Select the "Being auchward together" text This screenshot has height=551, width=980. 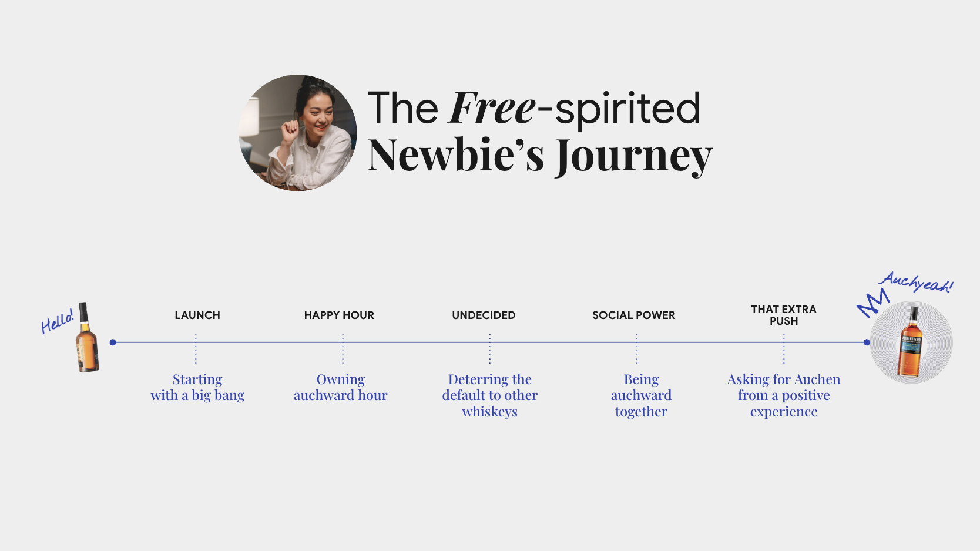pyautogui.click(x=641, y=395)
